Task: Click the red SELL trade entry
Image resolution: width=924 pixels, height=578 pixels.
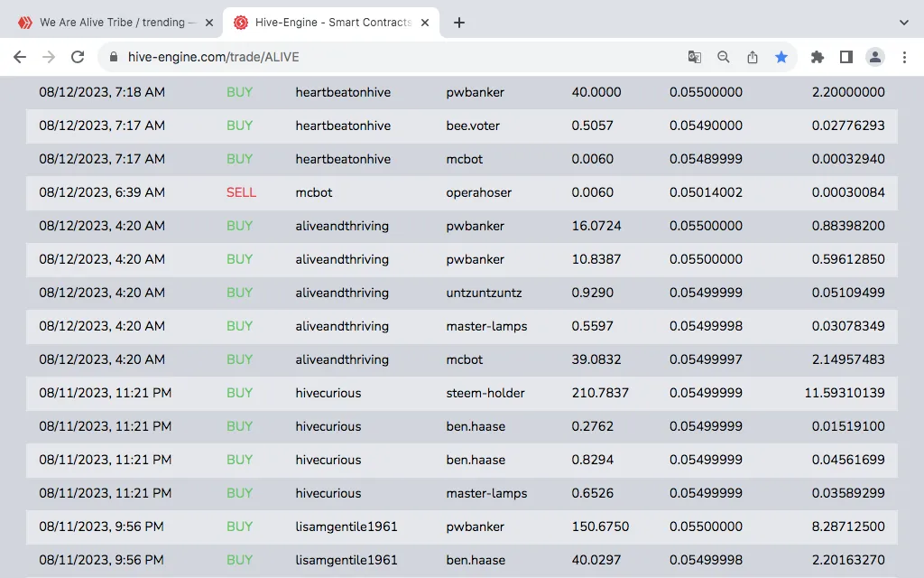Action: pos(241,192)
